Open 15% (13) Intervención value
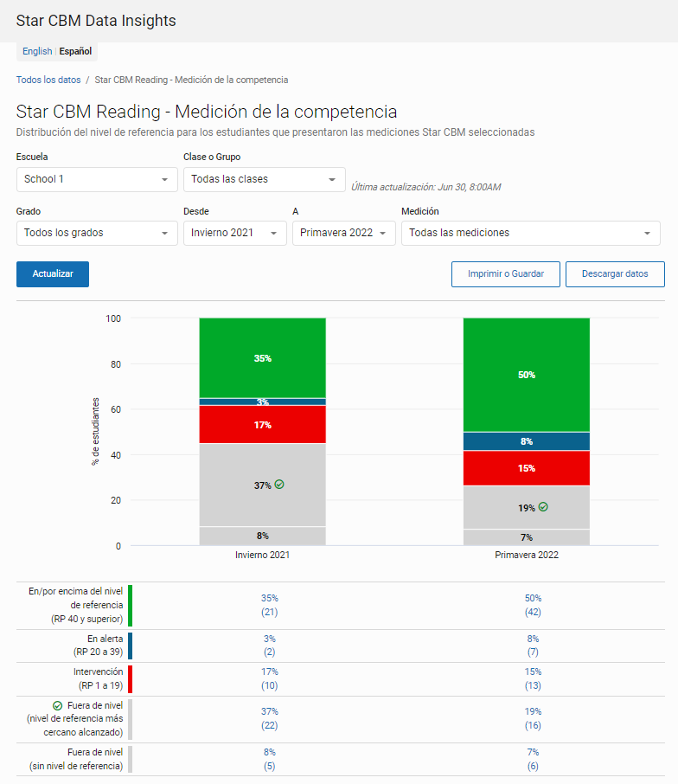 pyautogui.click(x=533, y=678)
